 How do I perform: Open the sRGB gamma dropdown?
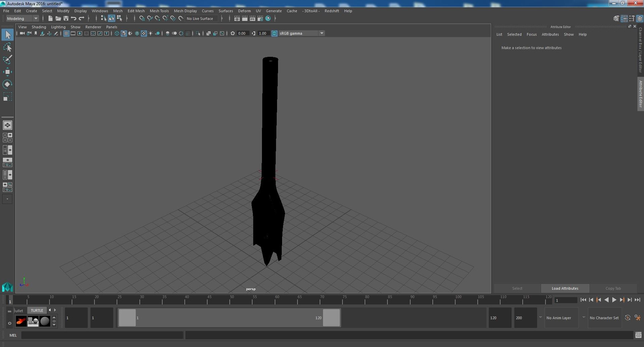pos(301,33)
